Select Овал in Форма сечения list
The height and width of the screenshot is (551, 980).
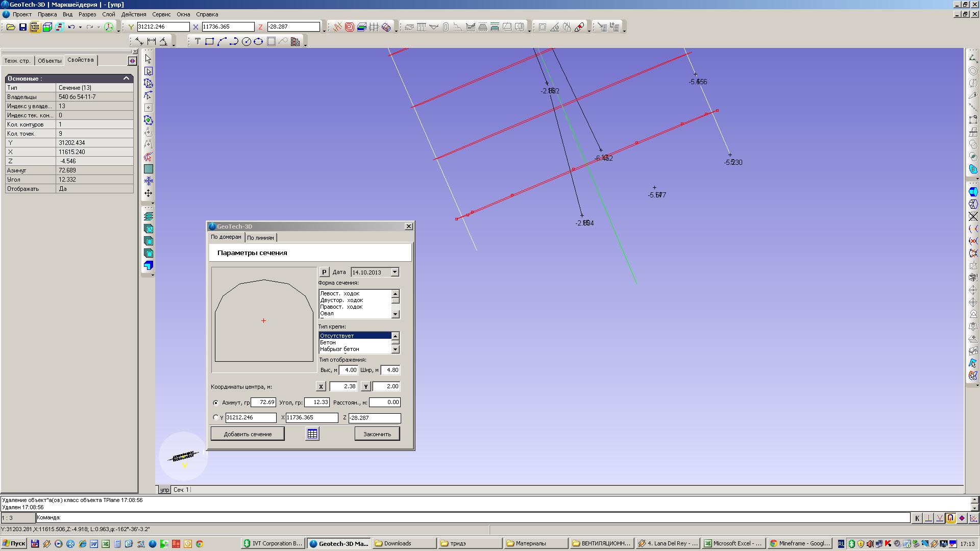click(327, 314)
